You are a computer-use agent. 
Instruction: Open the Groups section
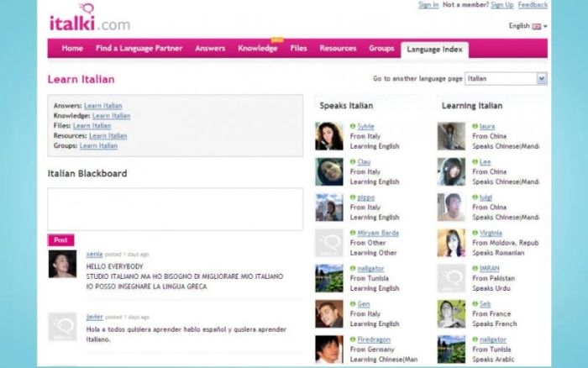point(381,48)
